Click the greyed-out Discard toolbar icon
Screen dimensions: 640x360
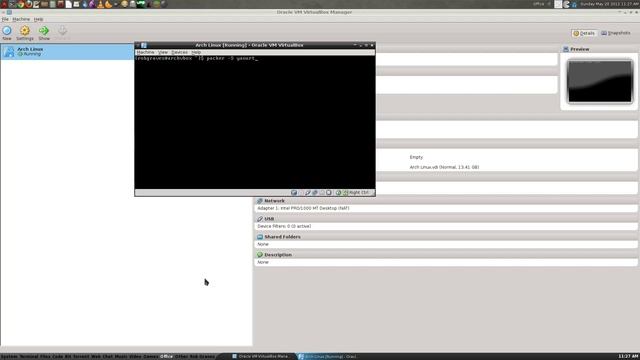62,31
